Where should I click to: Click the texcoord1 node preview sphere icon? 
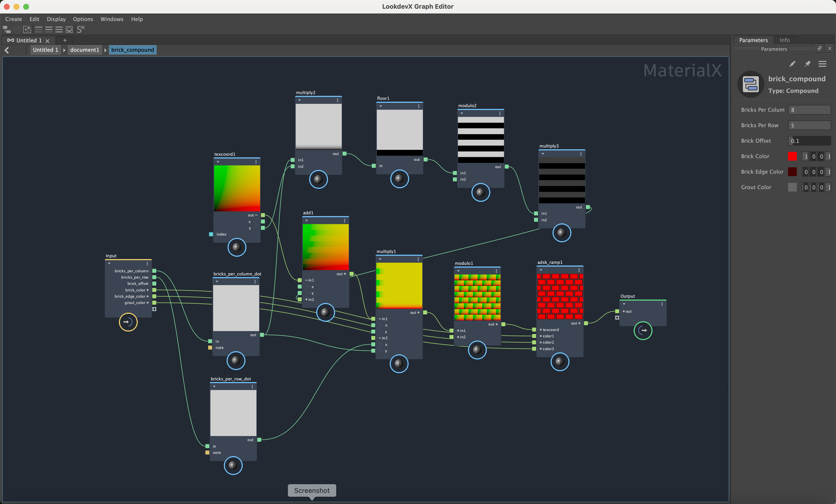(237, 247)
